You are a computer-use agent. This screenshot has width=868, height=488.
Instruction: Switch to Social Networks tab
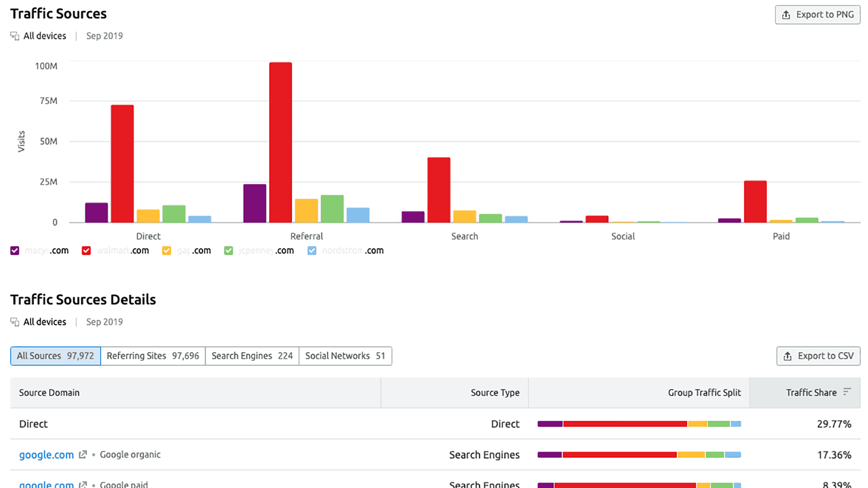click(x=345, y=356)
